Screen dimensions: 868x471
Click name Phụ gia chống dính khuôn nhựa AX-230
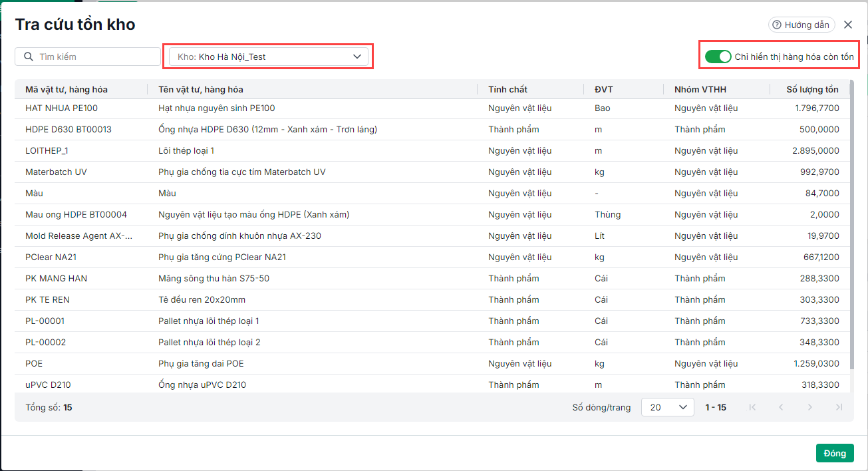point(240,235)
